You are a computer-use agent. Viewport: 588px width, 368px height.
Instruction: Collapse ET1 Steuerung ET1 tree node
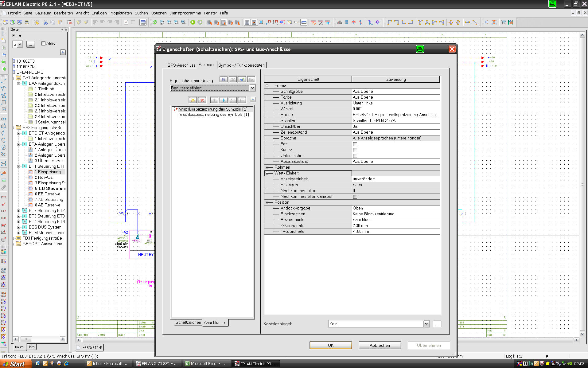coord(18,166)
